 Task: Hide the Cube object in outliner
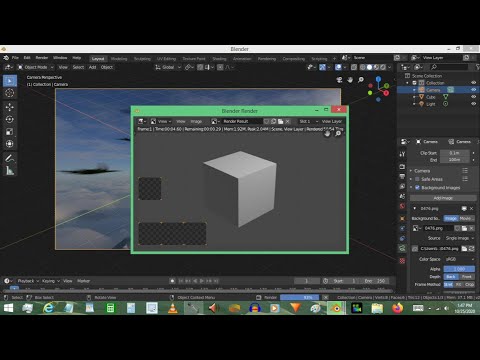(473, 97)
